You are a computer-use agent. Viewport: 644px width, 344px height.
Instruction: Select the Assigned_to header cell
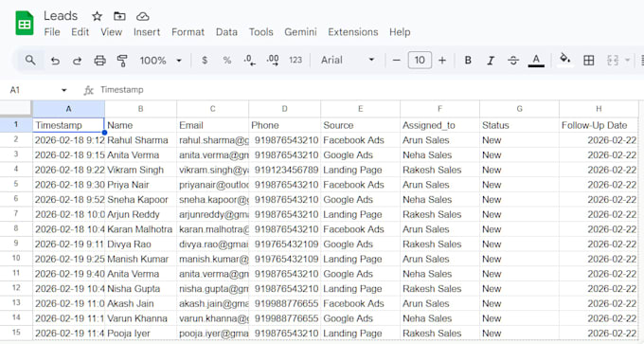[439, 125]
